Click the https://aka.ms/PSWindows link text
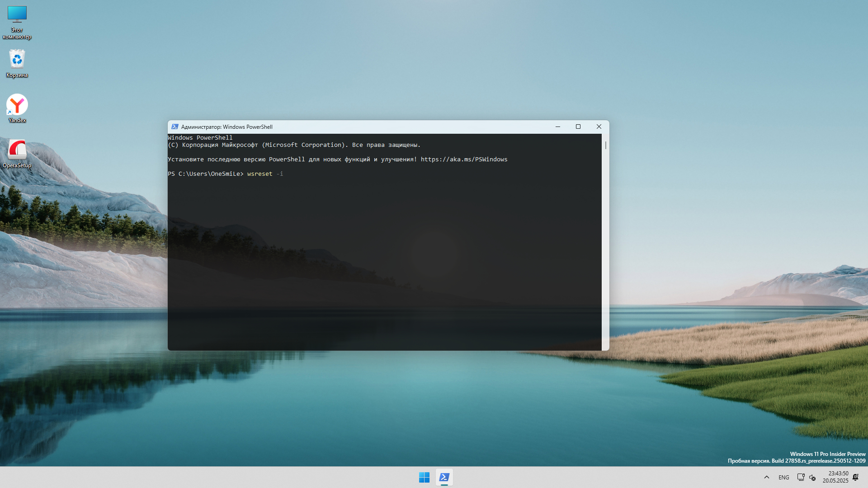 coord(464,160)
